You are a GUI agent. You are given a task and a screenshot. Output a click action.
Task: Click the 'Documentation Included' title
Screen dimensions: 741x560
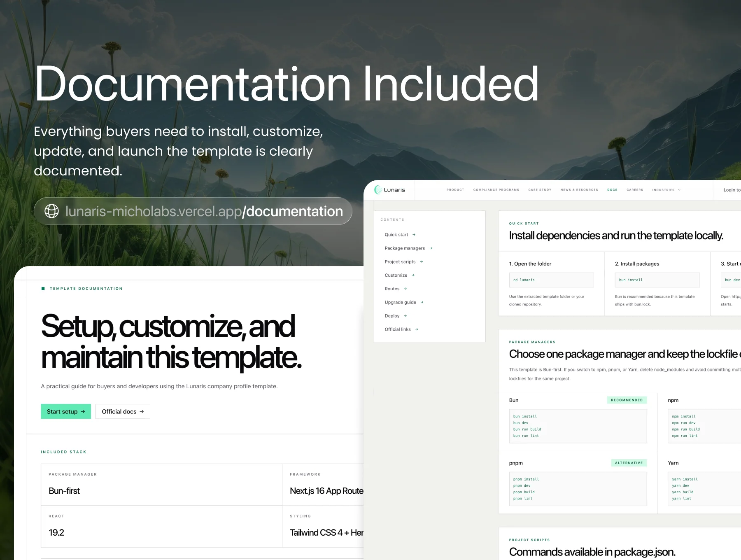click(287, 84)
